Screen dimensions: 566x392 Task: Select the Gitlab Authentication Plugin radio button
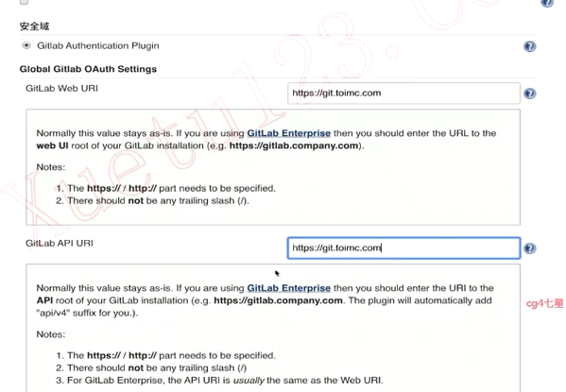pos(26,45)
